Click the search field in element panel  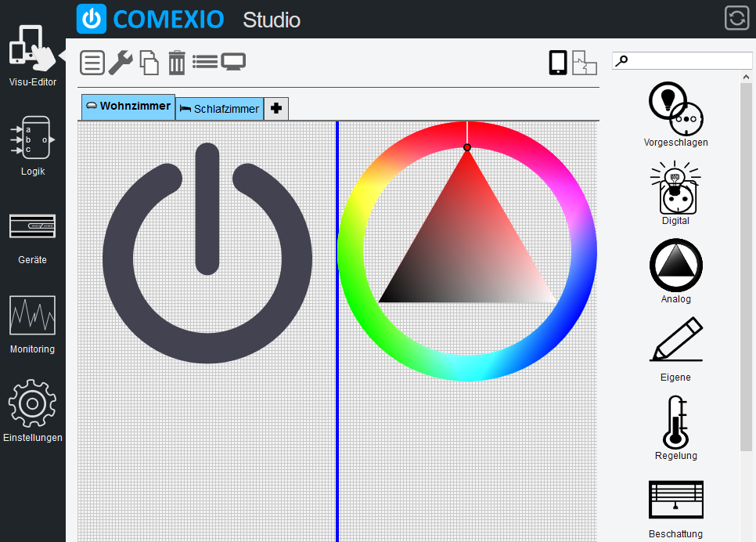[682, 61]
